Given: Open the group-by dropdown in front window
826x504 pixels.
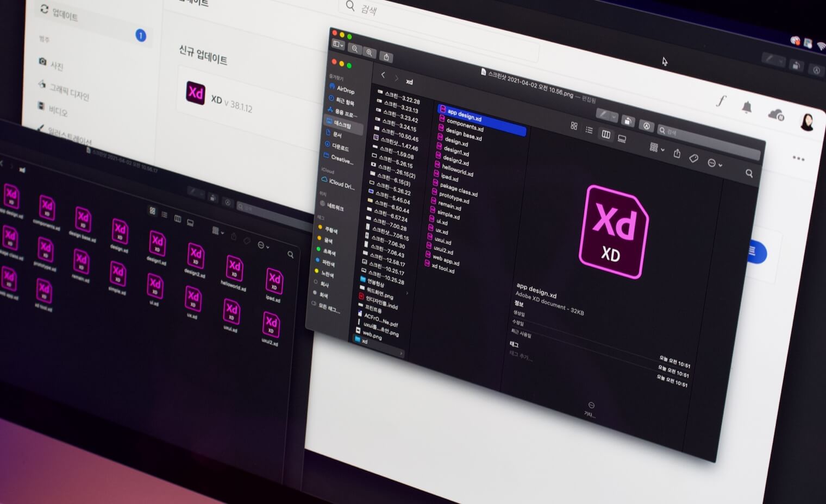Looking at the screenshot, I should (657, 148).
